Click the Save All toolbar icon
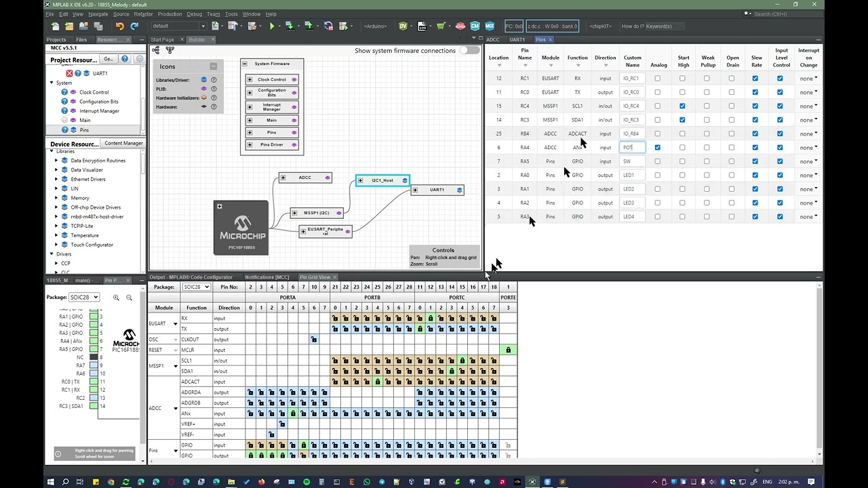The width and height of the screenshot is (868, 488). (x=98, y=26)
